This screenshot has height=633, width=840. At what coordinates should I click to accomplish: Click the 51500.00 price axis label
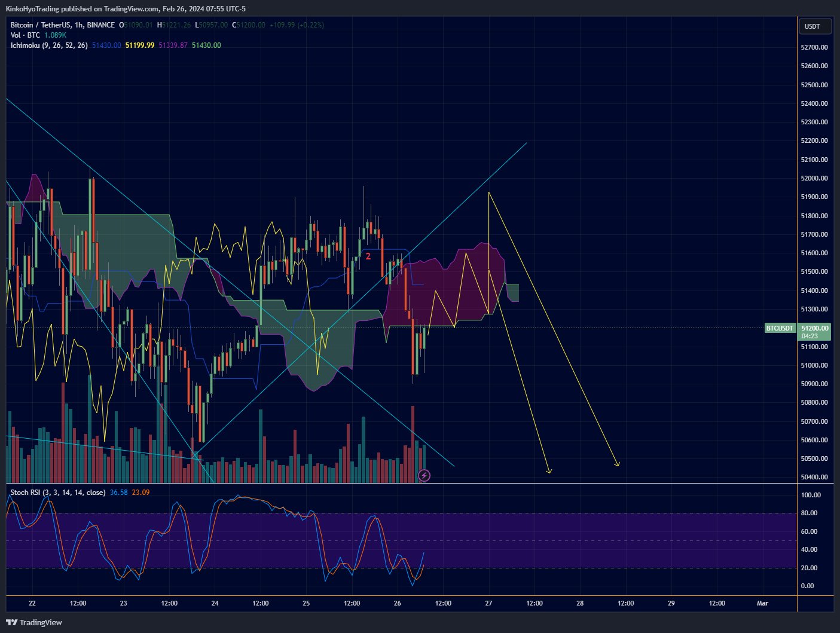coord(814,271)
